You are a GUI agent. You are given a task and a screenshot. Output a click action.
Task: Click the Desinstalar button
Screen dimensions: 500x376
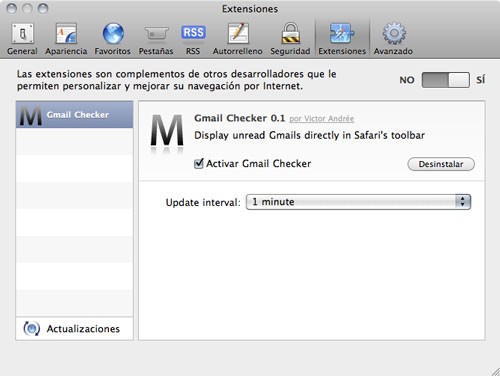tap(441, 164)
